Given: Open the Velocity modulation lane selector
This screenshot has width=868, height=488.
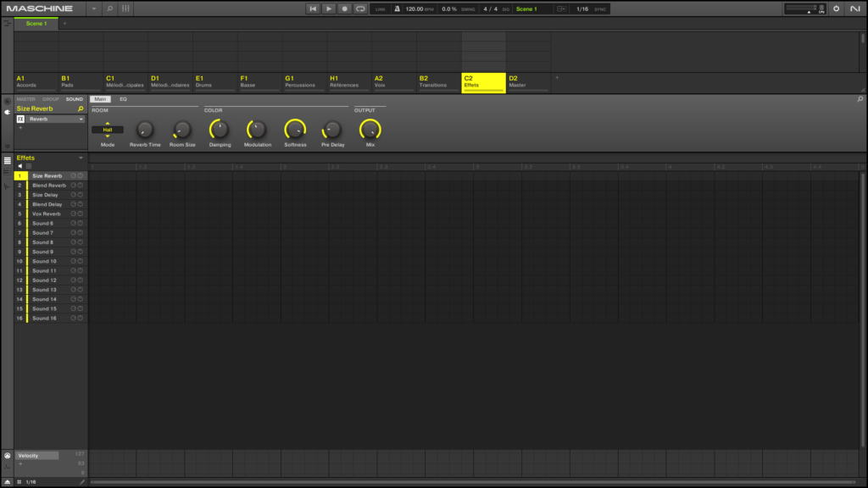Looking at the screenshot, I should 37,455.
